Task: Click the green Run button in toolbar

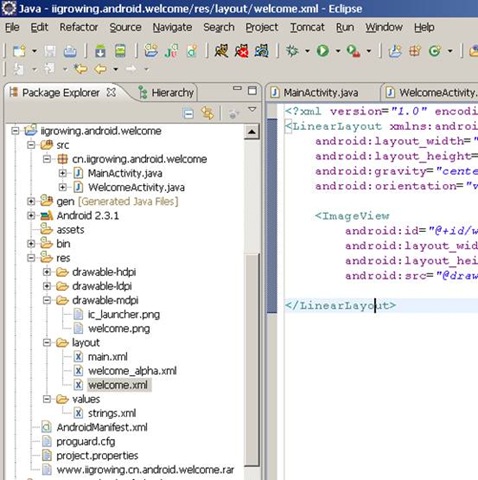Action: [x=323, y=51]
